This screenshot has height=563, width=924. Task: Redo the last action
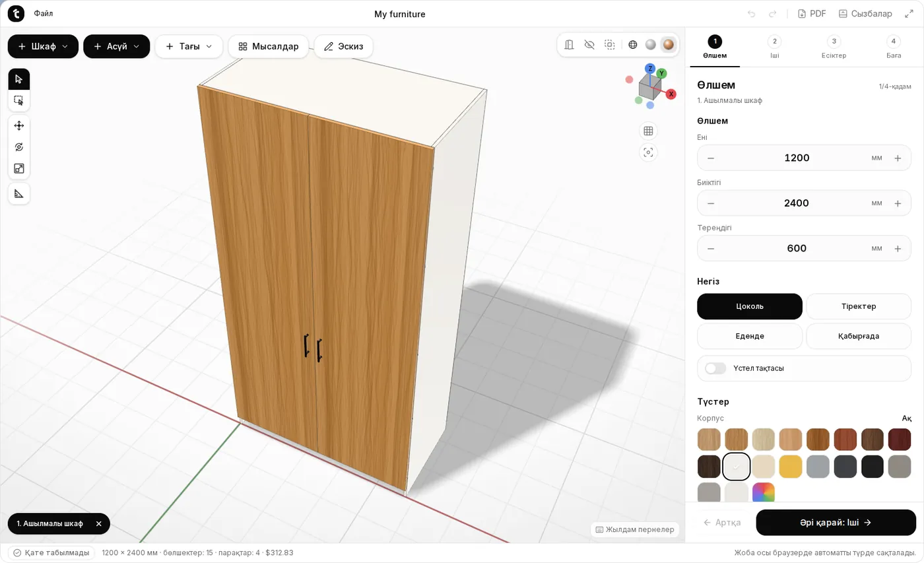[772, 14]
